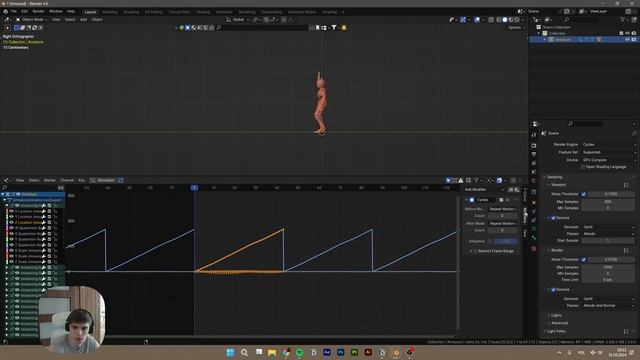Hide Armature via outliner eye icon
Viewport: 640px width, 360px height.
[x=627, y=40]
